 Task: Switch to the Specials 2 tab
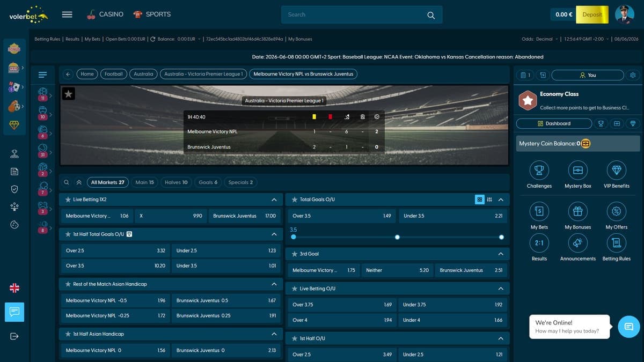240,182
